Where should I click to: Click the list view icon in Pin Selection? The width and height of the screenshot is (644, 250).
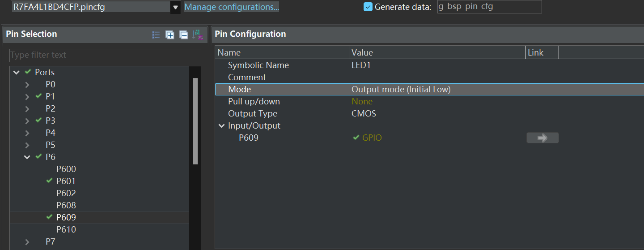click(156, 34)
